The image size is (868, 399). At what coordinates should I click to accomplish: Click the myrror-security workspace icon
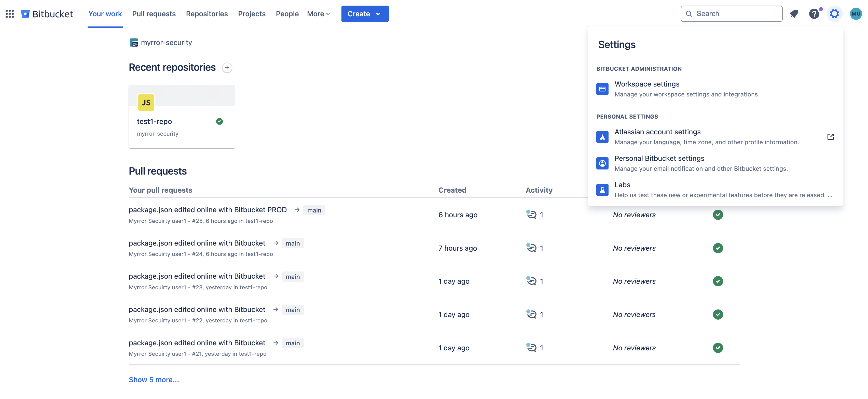[x=134, y=43]
